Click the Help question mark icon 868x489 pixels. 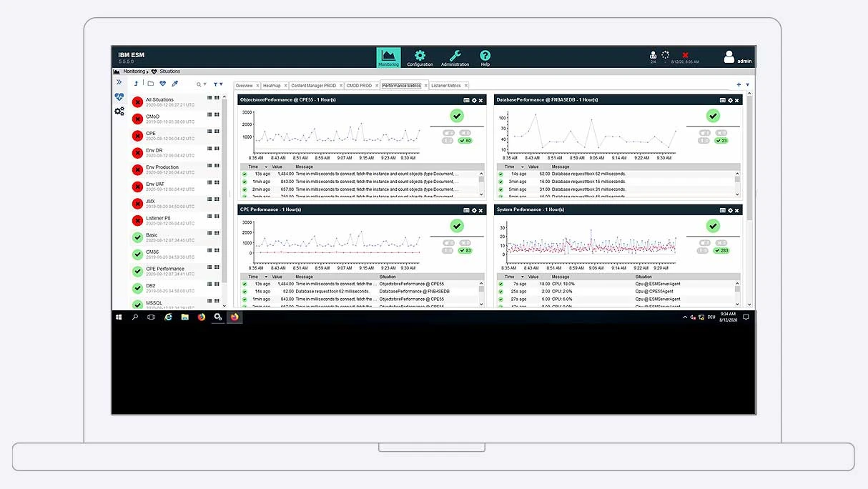click(485, 58)
